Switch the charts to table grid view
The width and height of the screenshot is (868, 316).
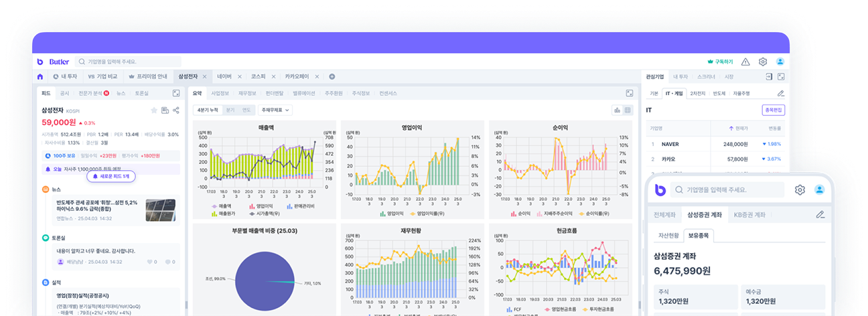(628, 110)
